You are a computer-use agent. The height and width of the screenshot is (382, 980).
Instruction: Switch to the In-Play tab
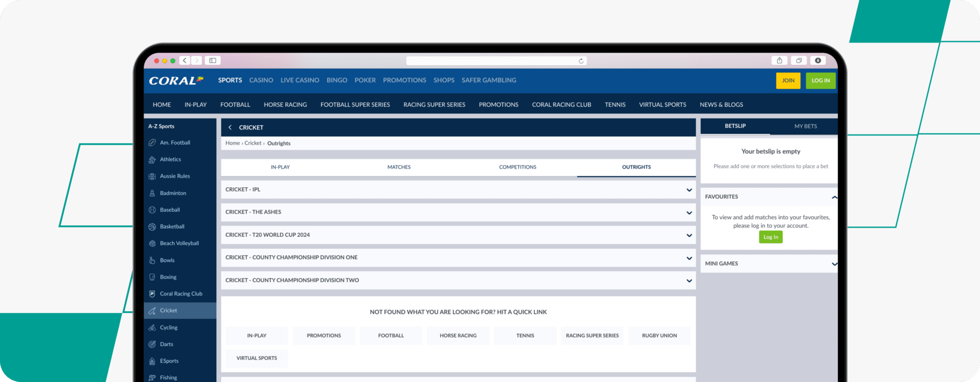coord(280,167)
